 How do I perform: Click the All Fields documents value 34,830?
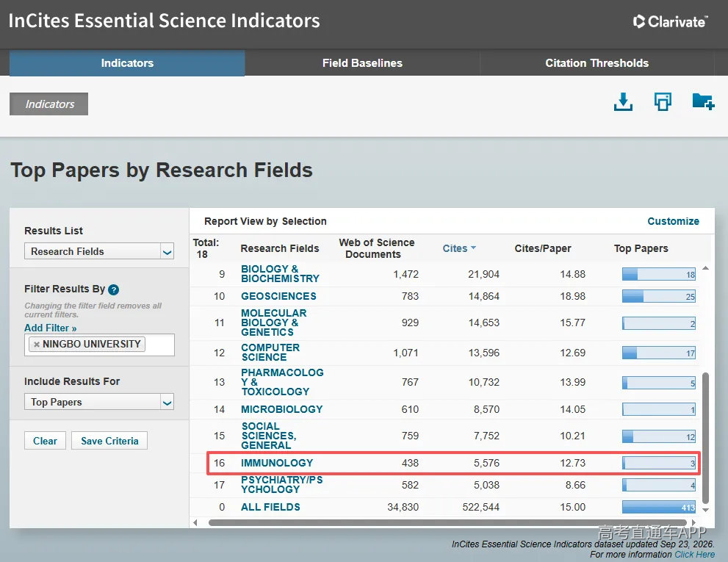(403, 507)
